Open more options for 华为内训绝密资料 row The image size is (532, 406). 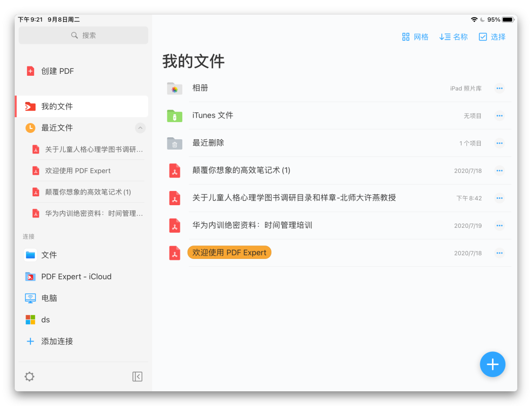(x=499, y=226)
